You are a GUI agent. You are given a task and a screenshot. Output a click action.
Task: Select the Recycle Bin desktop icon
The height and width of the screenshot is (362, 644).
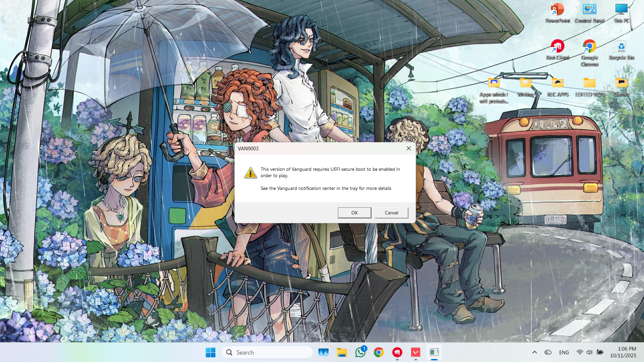pos(621,50)
